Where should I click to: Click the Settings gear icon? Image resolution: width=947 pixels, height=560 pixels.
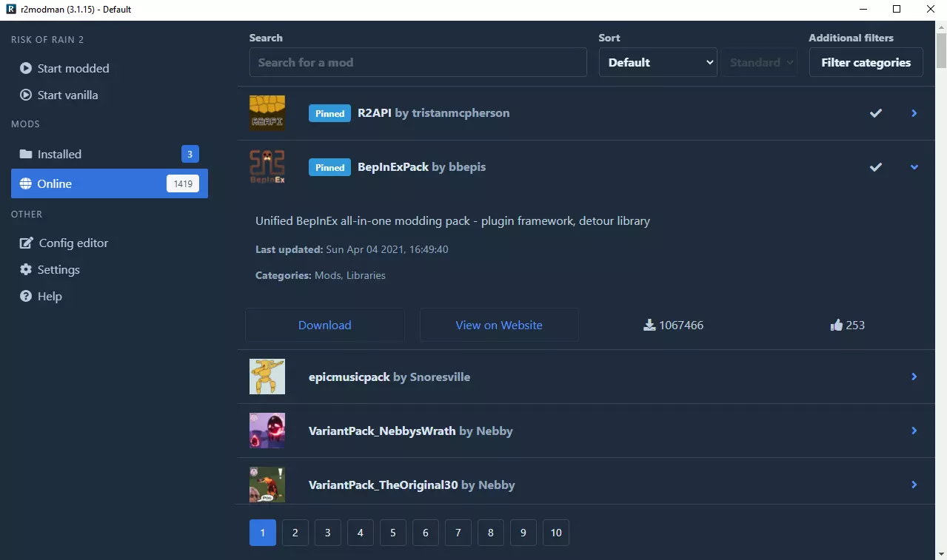coord(26,269)
